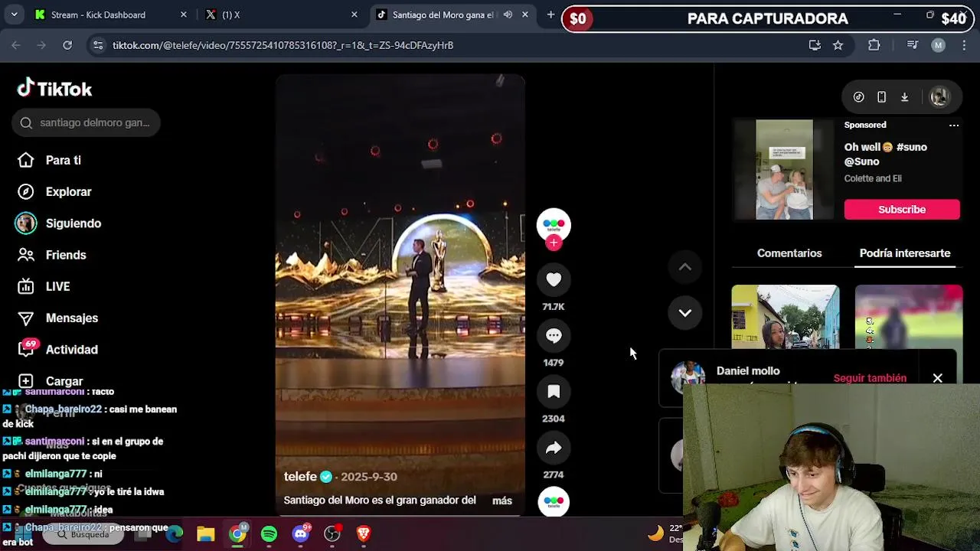This screenshot has width=980, height=551.
Task: Go back in browser history
Action: tap(16, 45)
